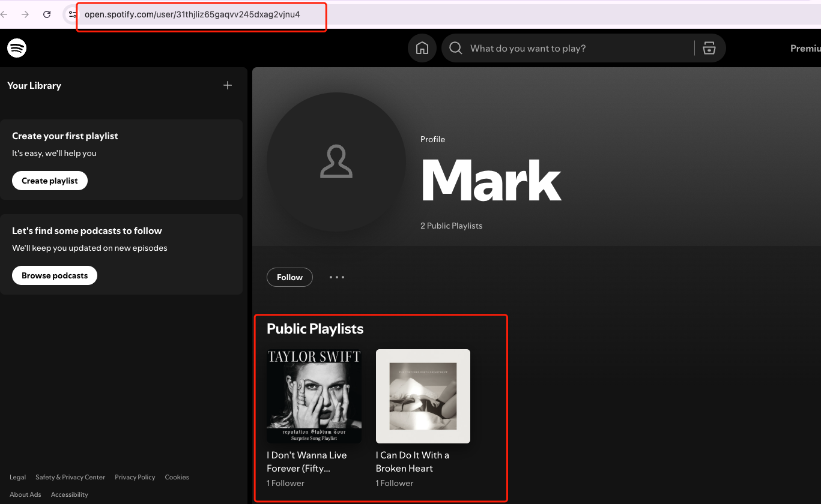Reload the page with refresh icon

coord(47,14)
